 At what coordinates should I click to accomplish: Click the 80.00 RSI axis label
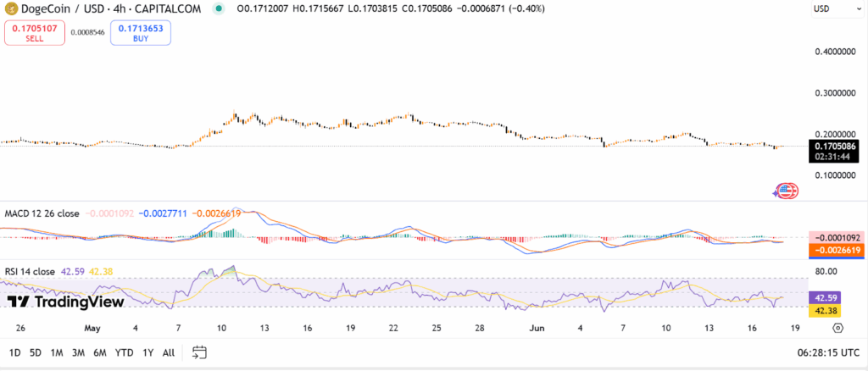click(825, 272)
